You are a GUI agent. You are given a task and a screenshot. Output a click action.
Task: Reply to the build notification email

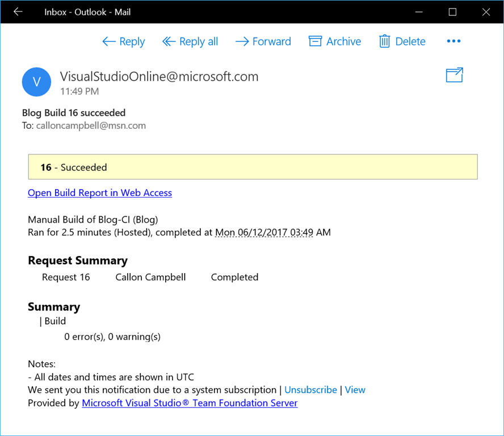(x=124, y=41)
